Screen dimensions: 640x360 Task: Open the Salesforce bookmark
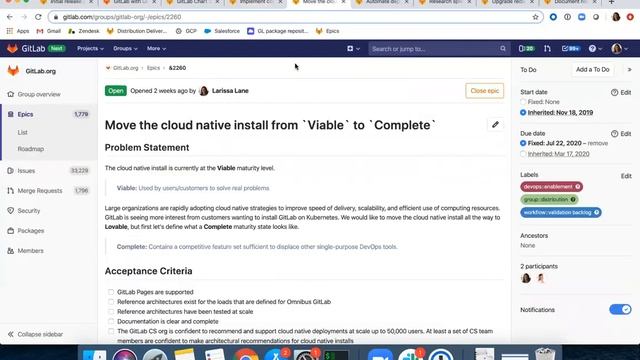(222, 31)
